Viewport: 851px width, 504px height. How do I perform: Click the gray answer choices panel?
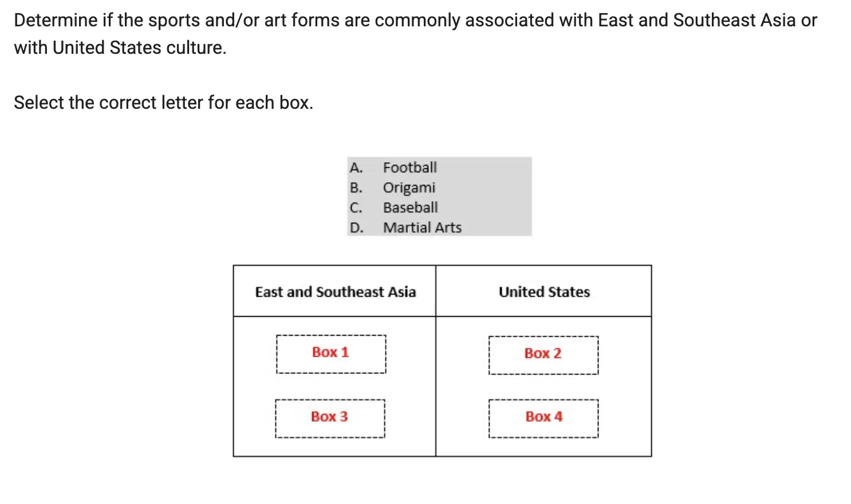point(439,196)
